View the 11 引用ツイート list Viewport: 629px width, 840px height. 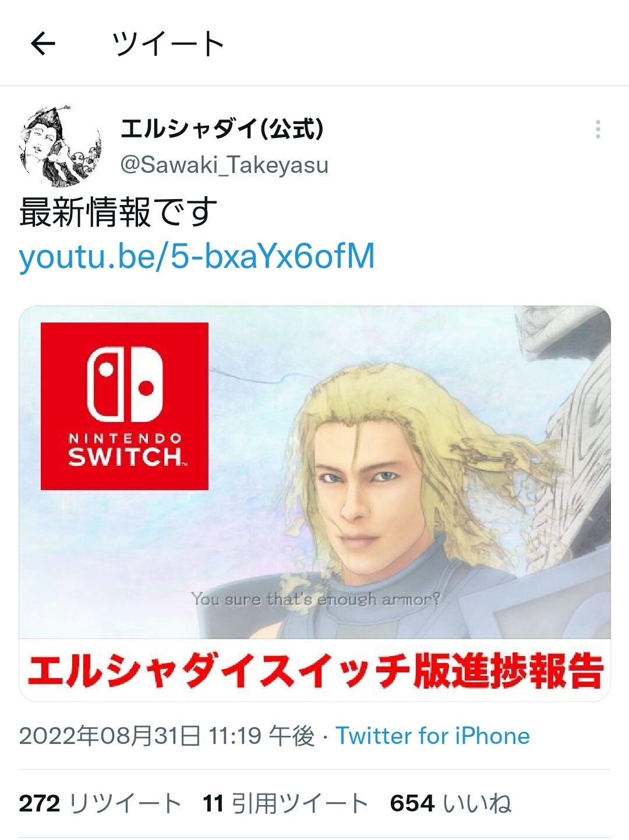[x=285, y=804]
